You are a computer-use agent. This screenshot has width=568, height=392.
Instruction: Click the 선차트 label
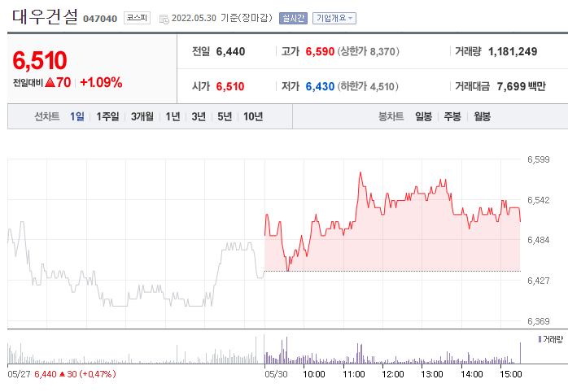pyautogui.click(x=46, y=116)
